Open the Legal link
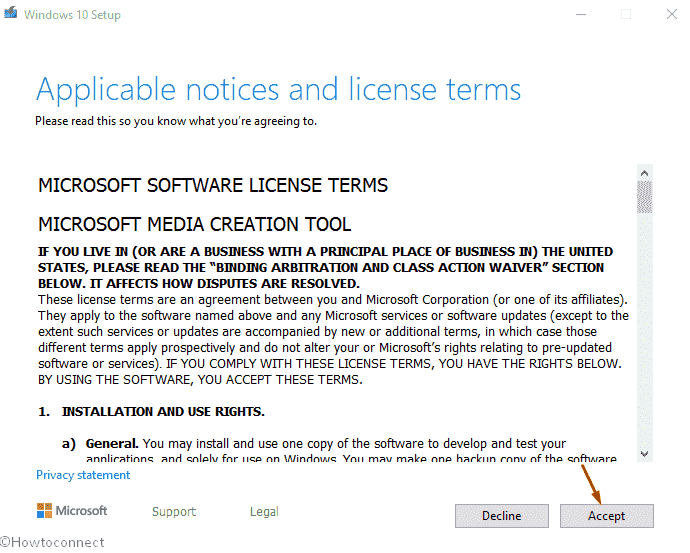This screenshot has height=553, width=690. tap(264, 511)
